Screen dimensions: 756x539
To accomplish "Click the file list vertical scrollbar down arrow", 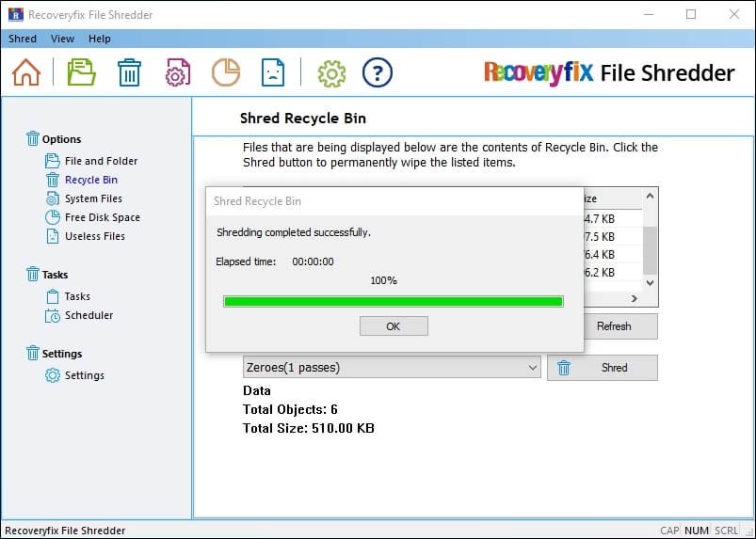I will (x=650, y=281).
